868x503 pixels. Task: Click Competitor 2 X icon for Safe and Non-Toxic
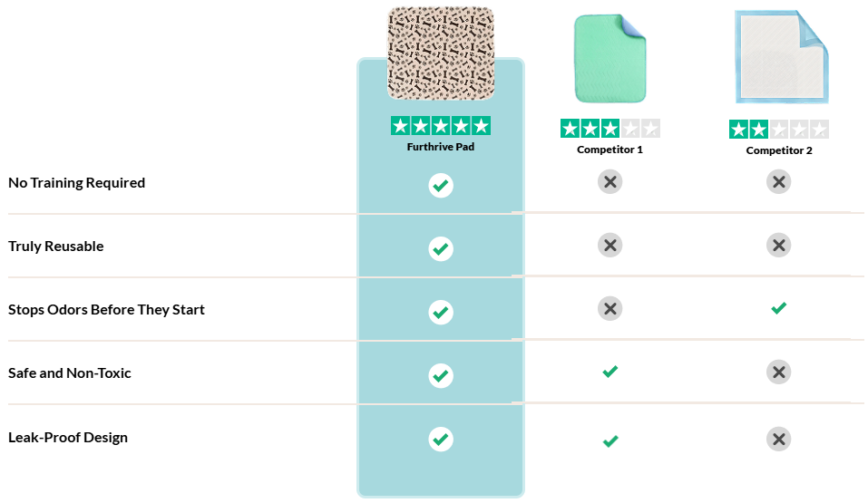(779, 372)
